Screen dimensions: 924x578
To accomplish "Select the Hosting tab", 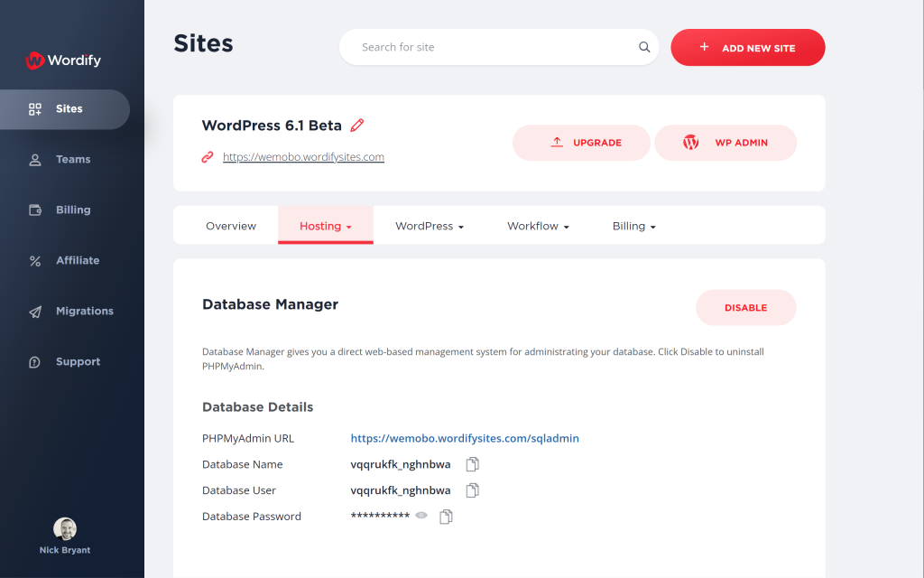I will [x=325, y=226].
